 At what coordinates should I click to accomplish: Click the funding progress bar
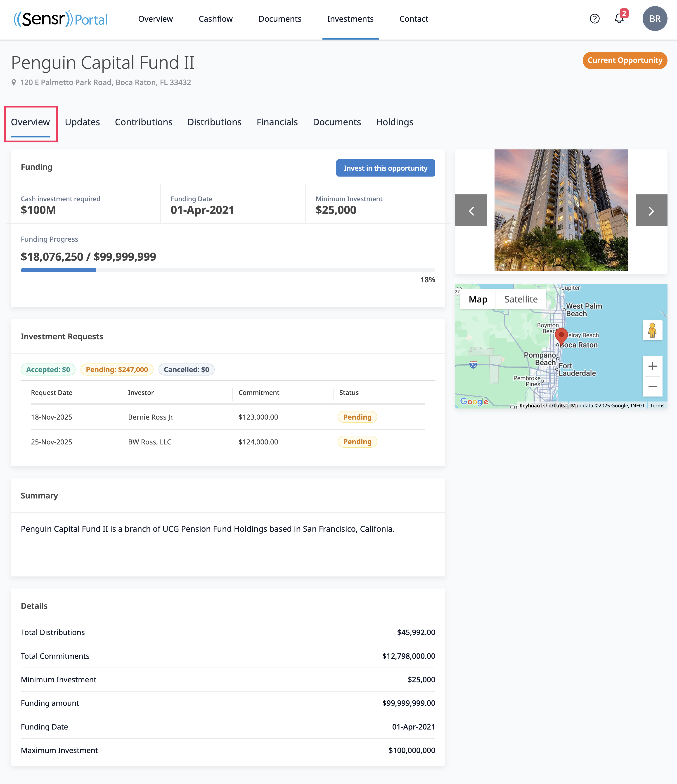click(227, 270)
